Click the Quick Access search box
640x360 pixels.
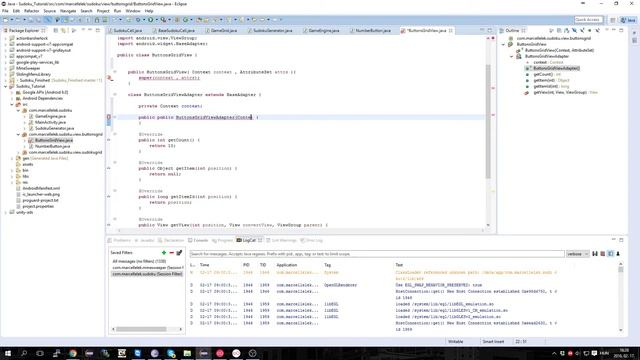click(x=588, y=20)
